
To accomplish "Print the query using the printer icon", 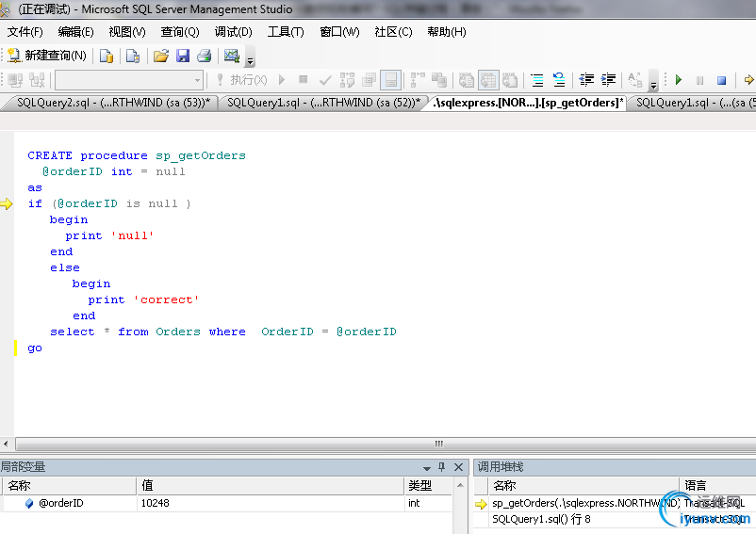I will [204, 56].
